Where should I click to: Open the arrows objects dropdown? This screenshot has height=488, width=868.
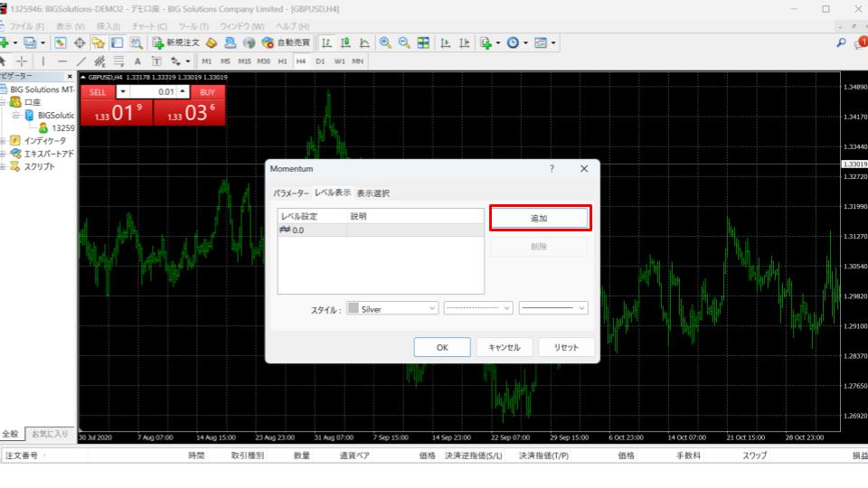(188, 61)
